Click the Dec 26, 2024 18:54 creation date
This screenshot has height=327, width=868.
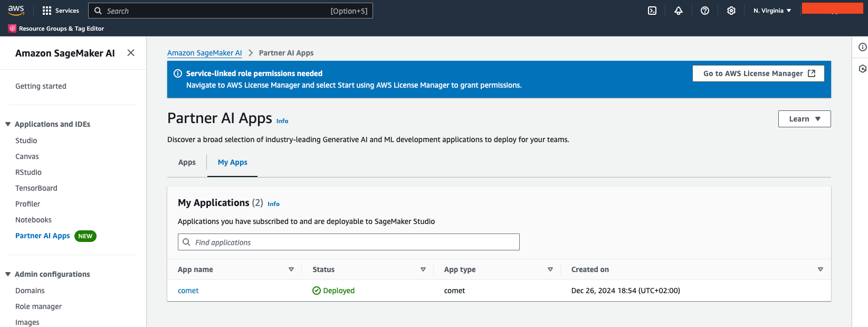[626, 291]
